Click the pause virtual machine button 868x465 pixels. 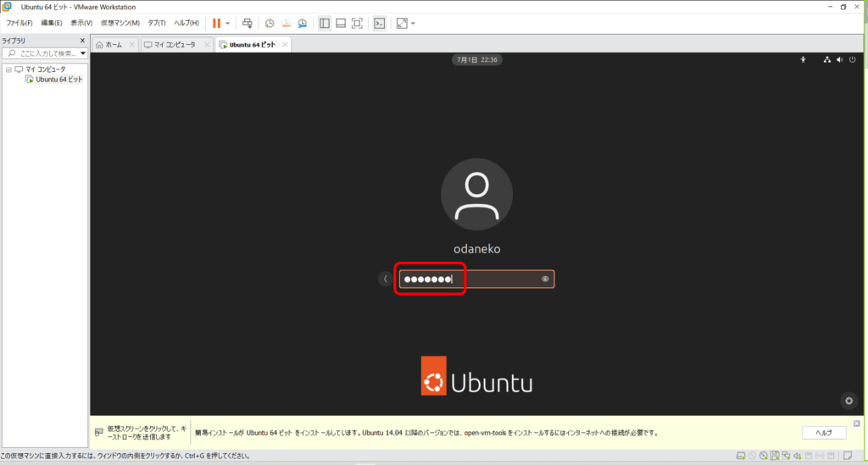(216, 23)
